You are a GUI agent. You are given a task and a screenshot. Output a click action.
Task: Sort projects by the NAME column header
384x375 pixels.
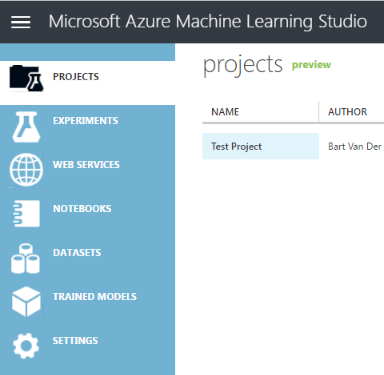click(x=225, y=112)
